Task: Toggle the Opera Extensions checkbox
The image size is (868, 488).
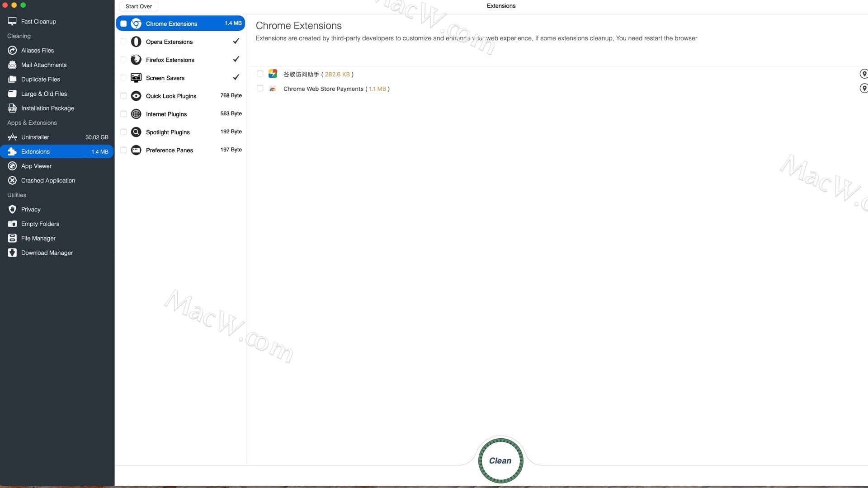Action: pos(123,42)
